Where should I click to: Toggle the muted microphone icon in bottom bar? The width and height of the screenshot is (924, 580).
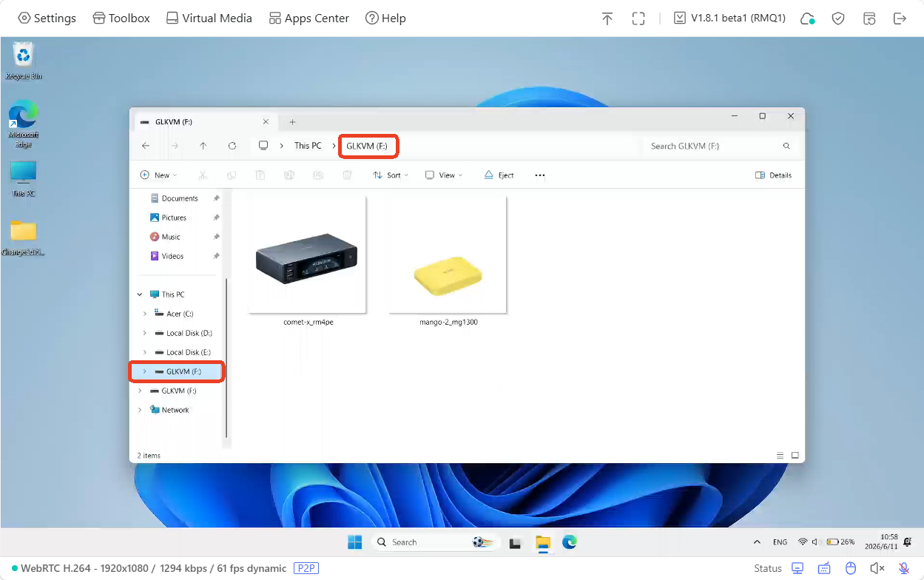point(904,568)
